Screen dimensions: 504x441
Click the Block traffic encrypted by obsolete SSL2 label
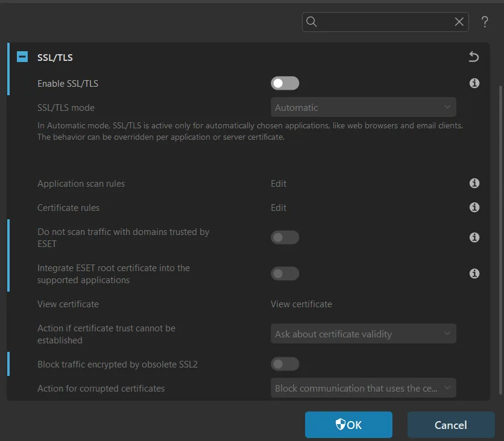click(x=118, y=364)
